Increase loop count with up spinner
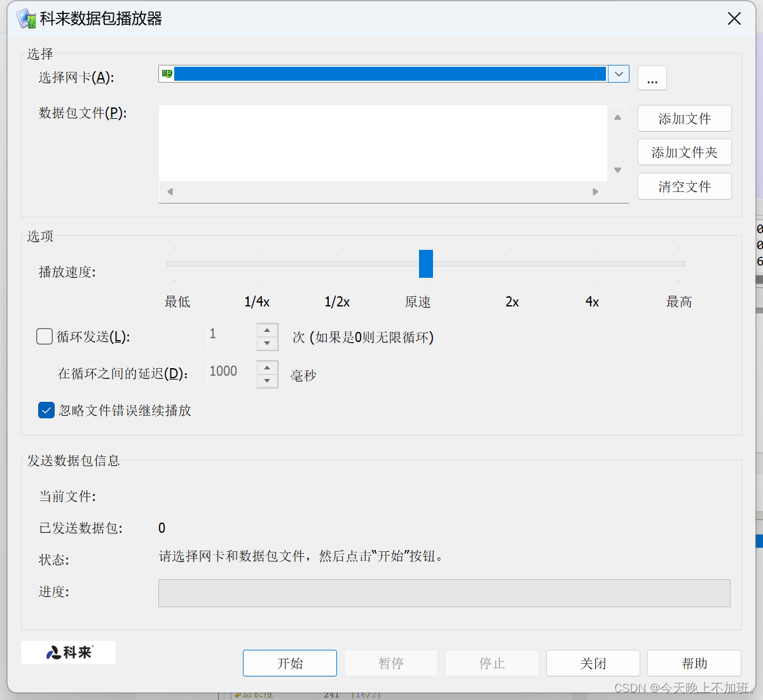 point(267,330)
